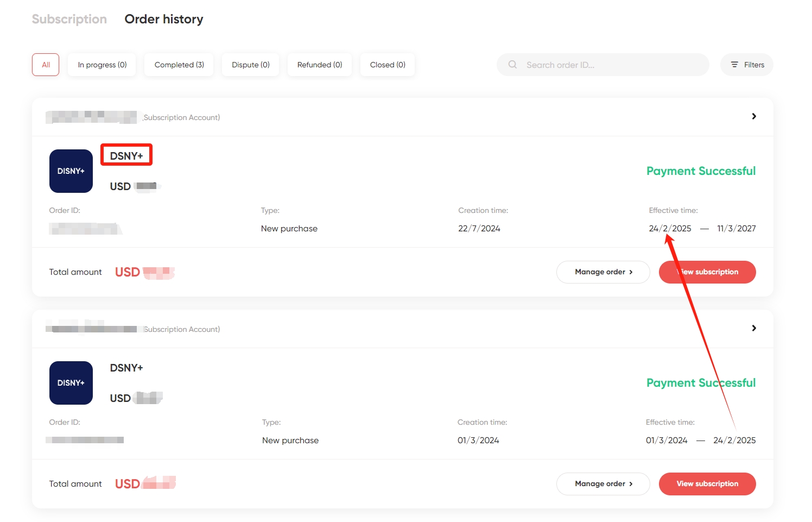
Task: Open Manage order for the second order
Action: [x=603, y=484]
